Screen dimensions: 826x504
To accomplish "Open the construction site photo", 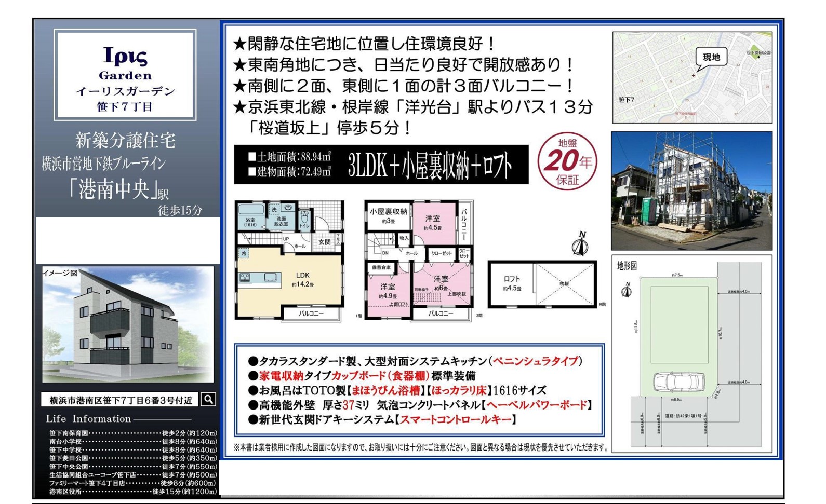I will 691,190.
